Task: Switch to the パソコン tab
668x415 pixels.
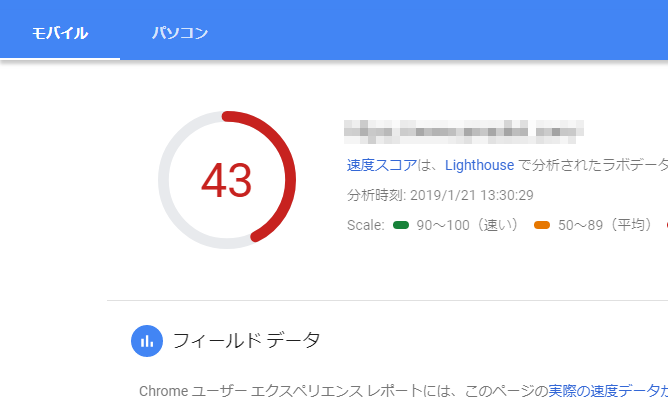Action: click(180, 33)
